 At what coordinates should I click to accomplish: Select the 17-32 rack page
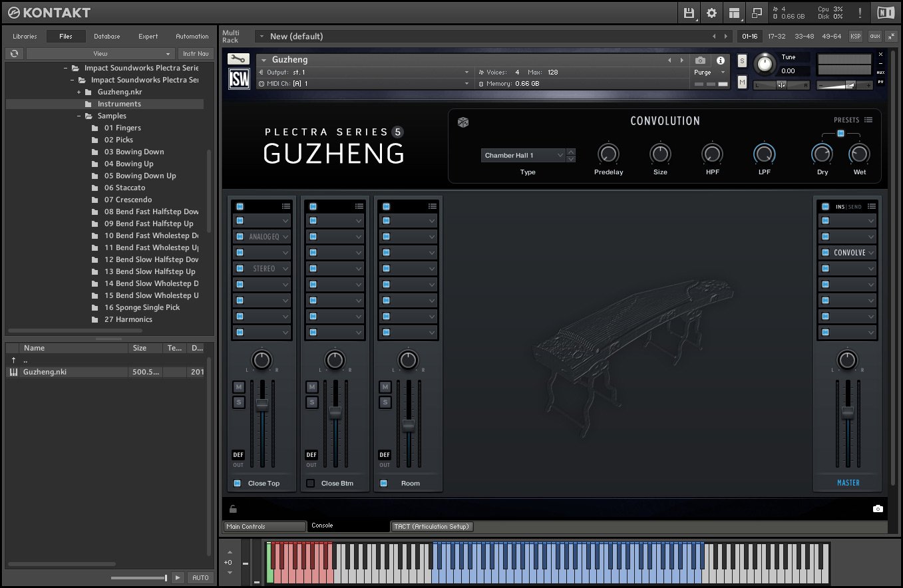(x=777, y=36)
